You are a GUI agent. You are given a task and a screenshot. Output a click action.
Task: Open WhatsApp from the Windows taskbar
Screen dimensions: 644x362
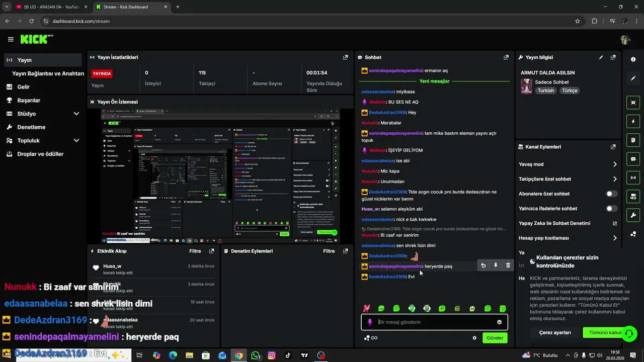coord(256,355)
